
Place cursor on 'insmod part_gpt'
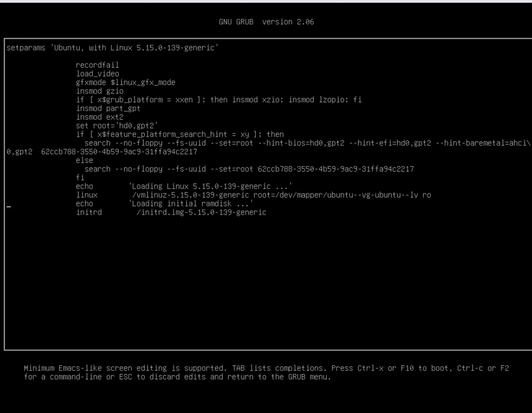tap(108, 108)
